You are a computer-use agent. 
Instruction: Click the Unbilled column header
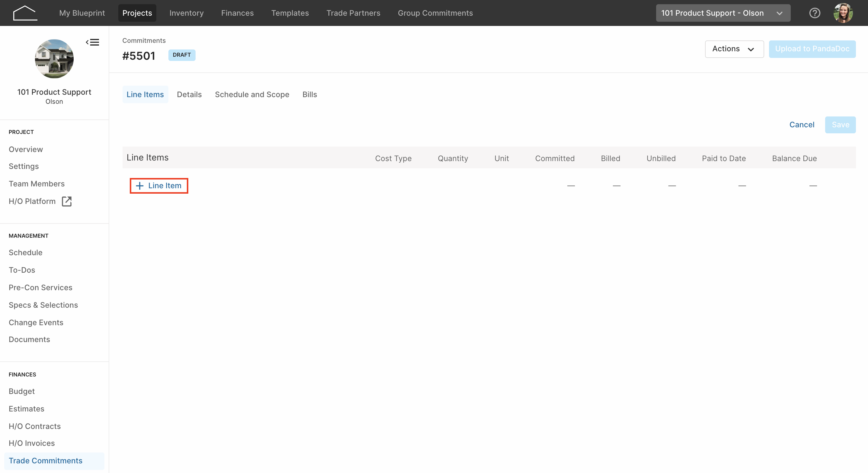click(x=661, y=158)
